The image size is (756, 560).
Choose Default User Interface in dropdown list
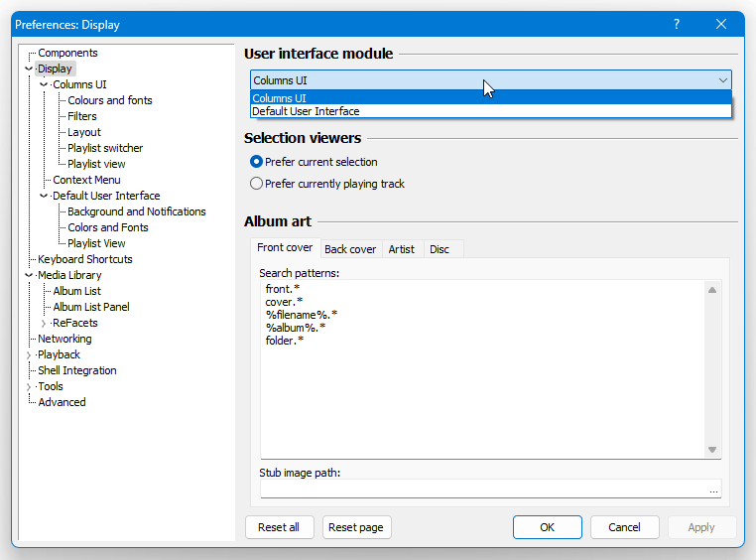(491, 111)
